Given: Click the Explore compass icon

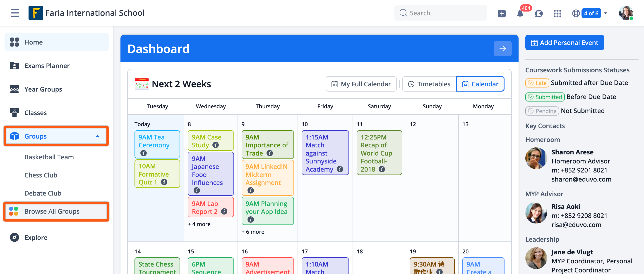Looking at the screenshot, I should [14, 237].
